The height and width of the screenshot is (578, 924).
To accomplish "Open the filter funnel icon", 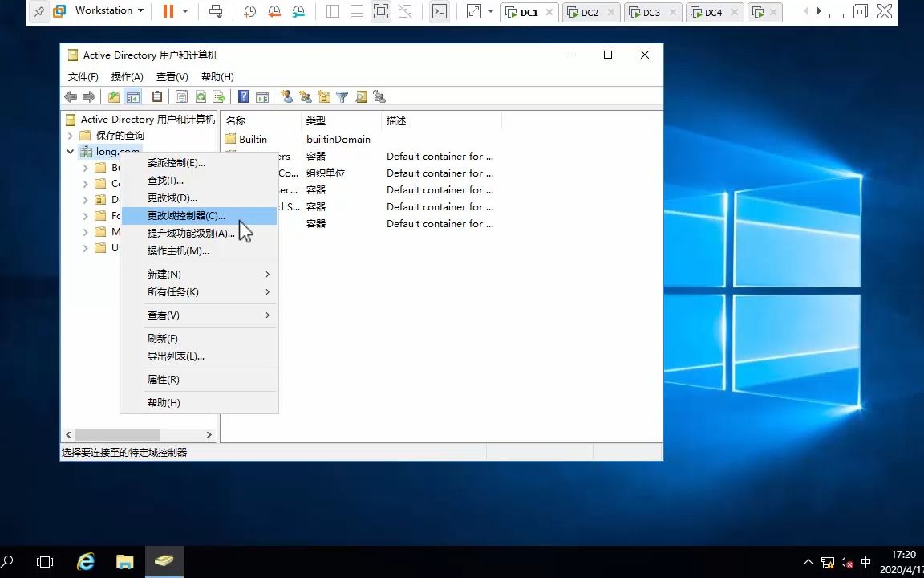I will pos(342,96).
